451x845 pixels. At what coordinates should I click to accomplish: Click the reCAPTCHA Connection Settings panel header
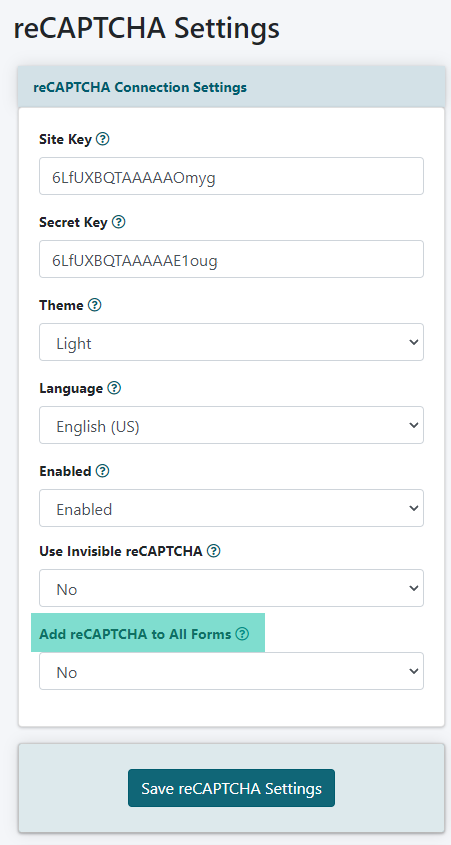(231, 87)
